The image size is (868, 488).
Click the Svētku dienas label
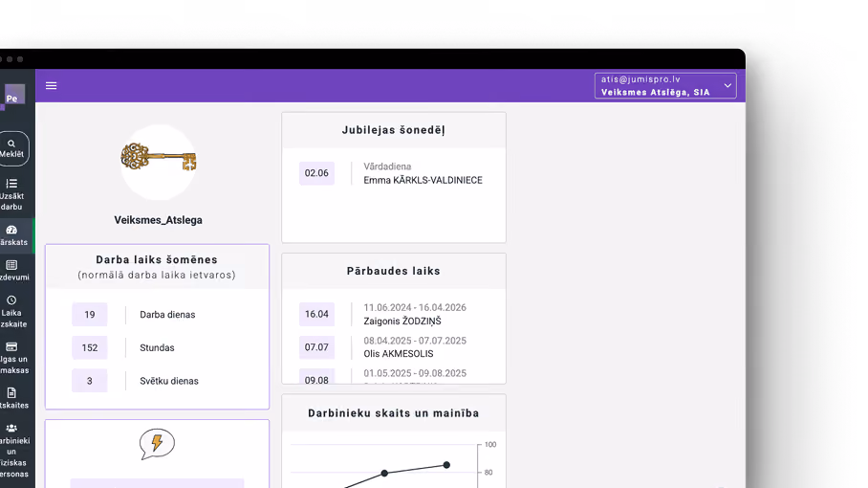tap(169, 381)
